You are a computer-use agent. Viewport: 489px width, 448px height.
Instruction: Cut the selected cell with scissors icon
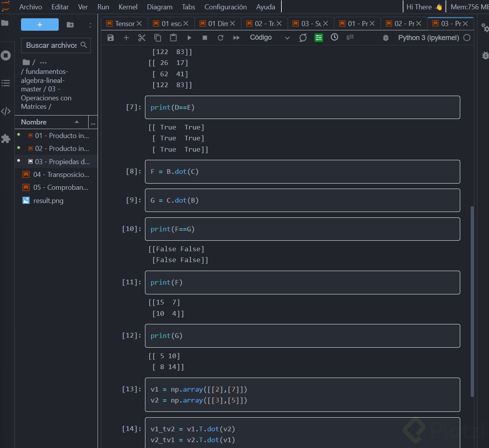point(142,38)
